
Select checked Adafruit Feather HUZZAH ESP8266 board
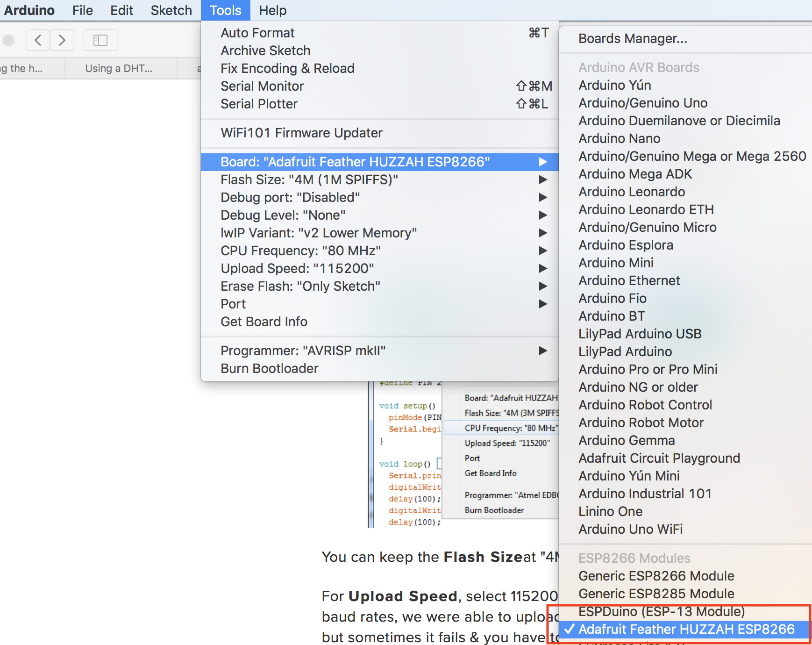point(686,629)
